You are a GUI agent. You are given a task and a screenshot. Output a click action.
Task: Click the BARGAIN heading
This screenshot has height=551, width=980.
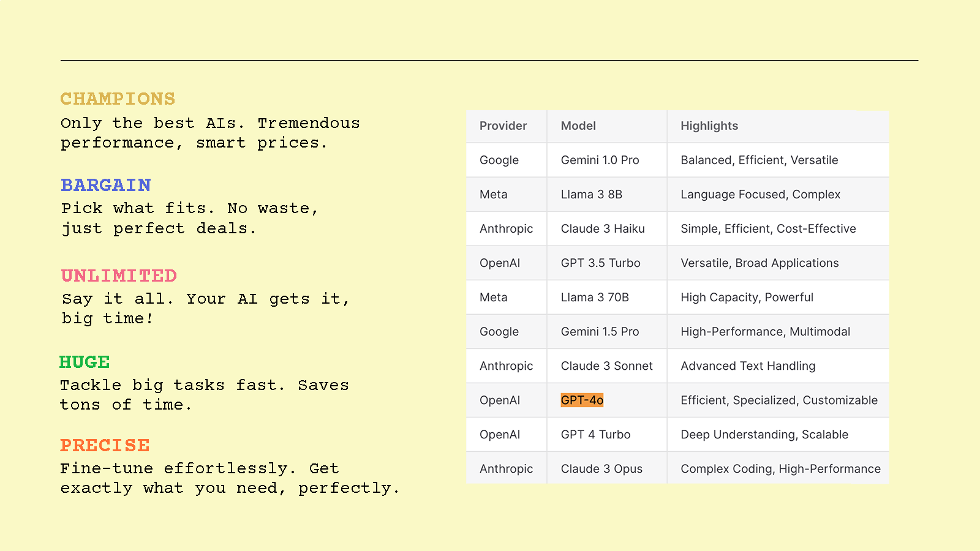pos(106,185)
